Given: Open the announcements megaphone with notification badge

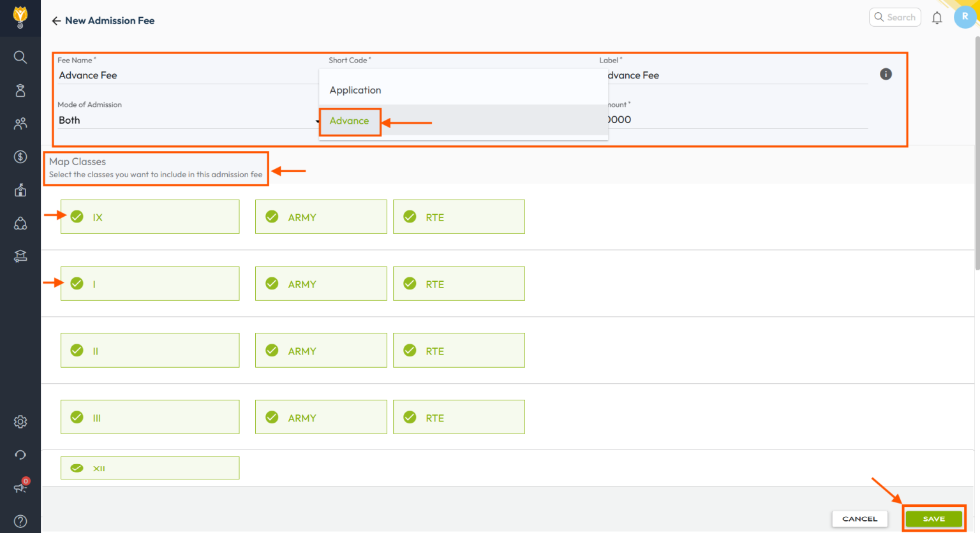Looking at the screenshot, I should (20, 488).
